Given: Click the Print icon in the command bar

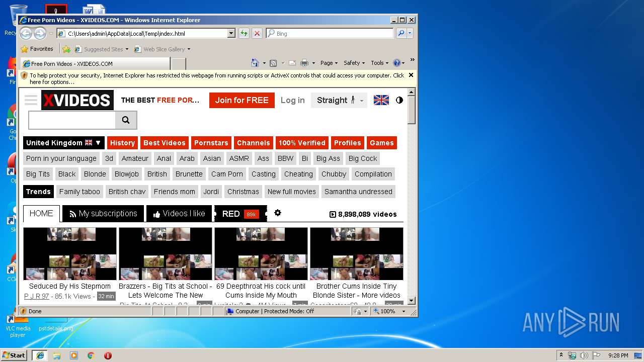Looking at the screenshot, I should 304,63.
